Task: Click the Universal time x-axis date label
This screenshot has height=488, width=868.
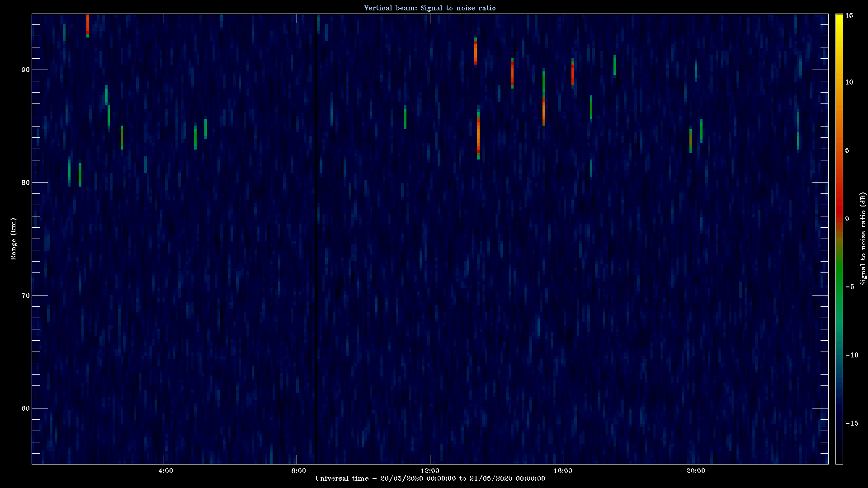Action: click(x=430, y=479)
